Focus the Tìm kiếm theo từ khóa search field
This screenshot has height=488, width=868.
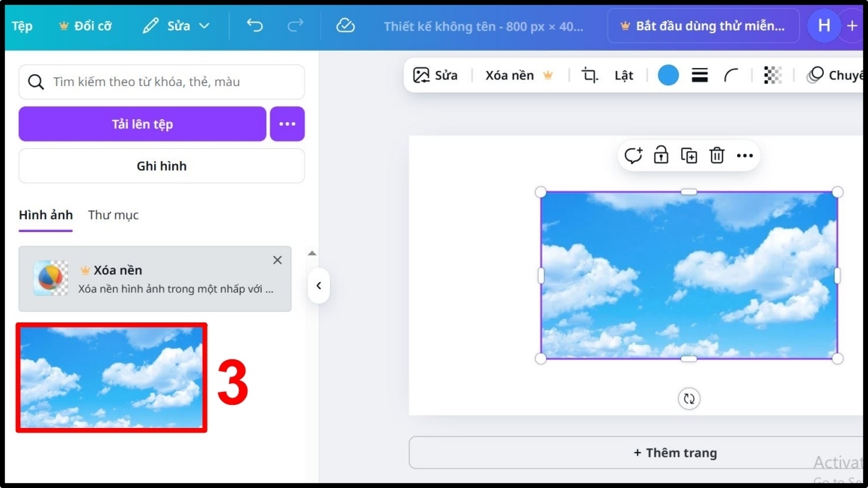tap(161, 82)
